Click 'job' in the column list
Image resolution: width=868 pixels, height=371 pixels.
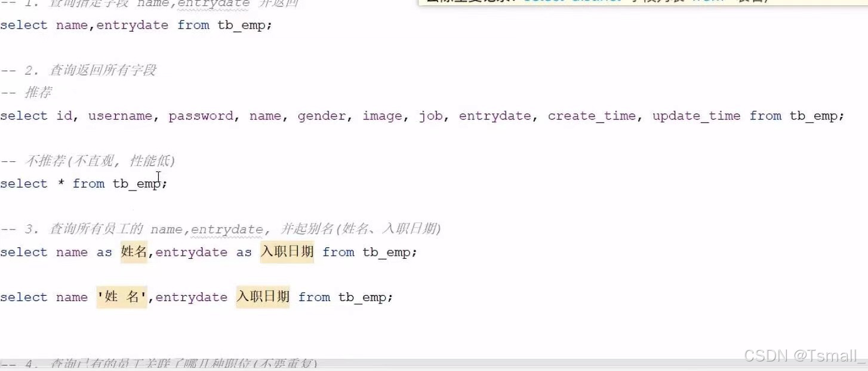pyautogui.click(x=430, y=116)
